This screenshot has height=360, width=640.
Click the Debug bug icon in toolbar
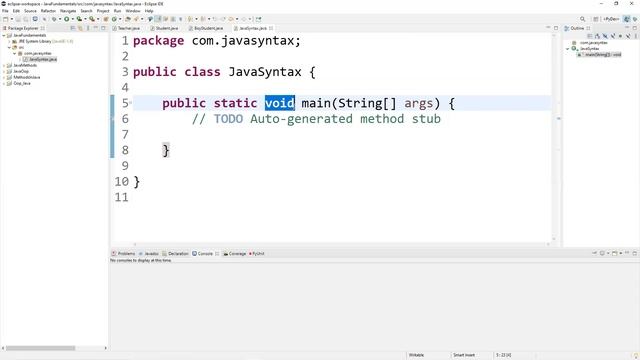click(54, 19)
